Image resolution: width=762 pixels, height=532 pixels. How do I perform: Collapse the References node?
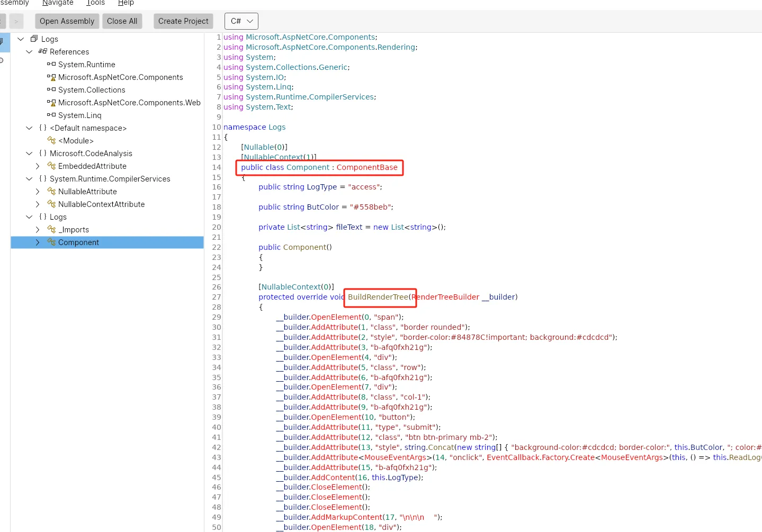[29, 51]
